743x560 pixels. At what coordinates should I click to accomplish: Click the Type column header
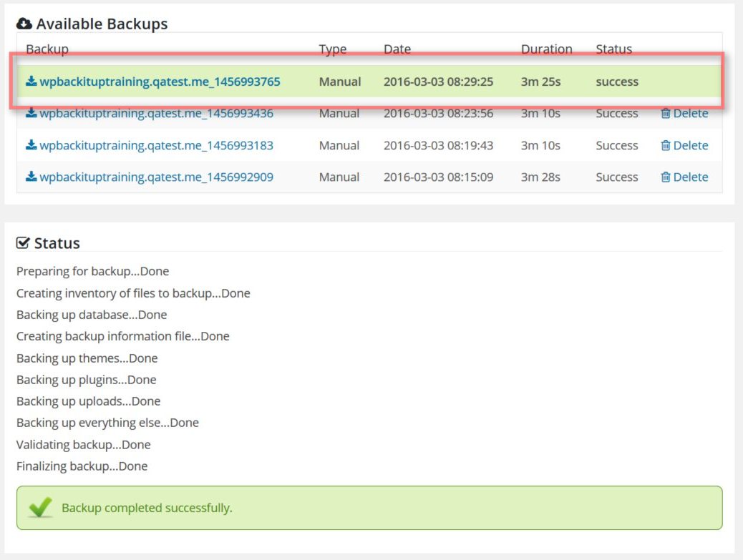333,49
